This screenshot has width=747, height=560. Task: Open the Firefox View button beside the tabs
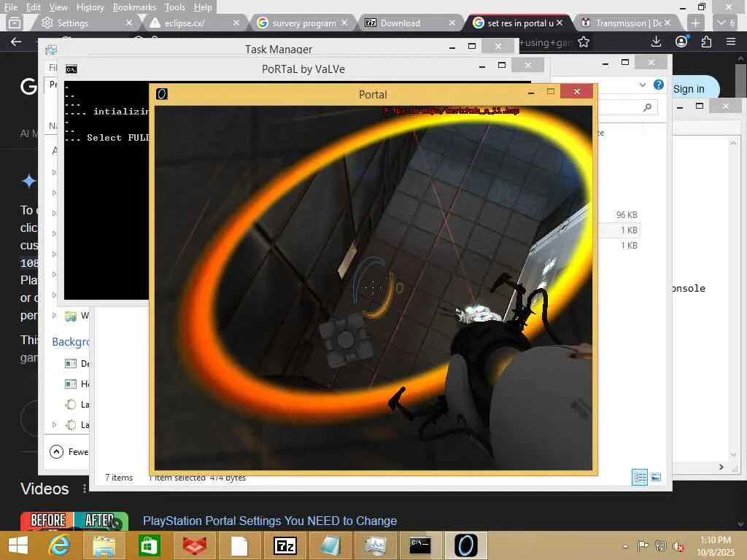[x=15, y=23]
